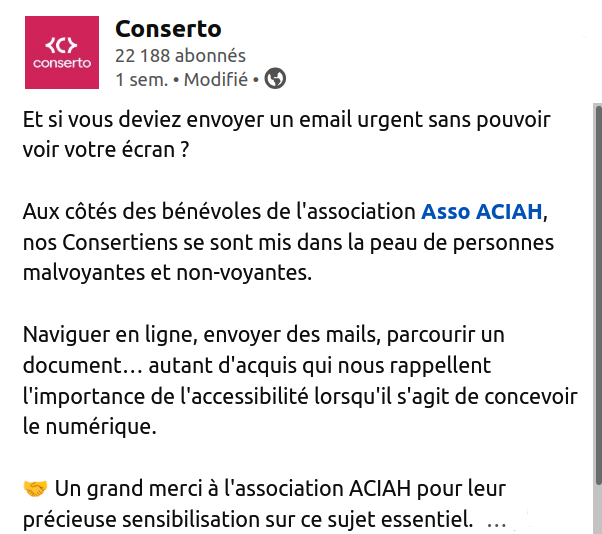The width and height of the screenshot is (602, 534).
Task: Click the white conserto wordmark in logo
Action: pyautogui.click(x=62, y=63)
